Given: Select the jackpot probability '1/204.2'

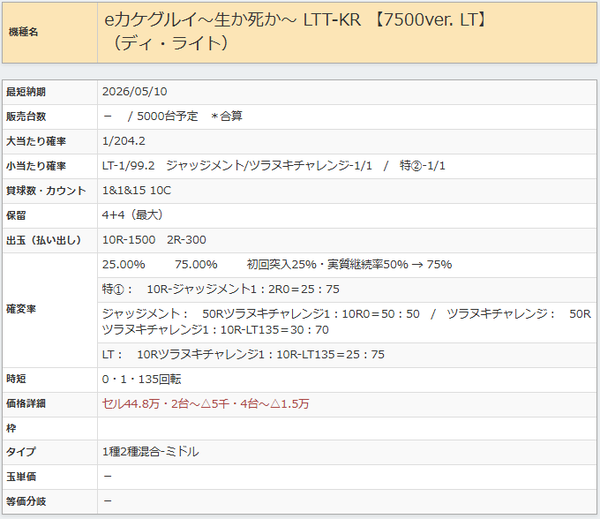Looking at the screenshot, I should tap(124, 141).
